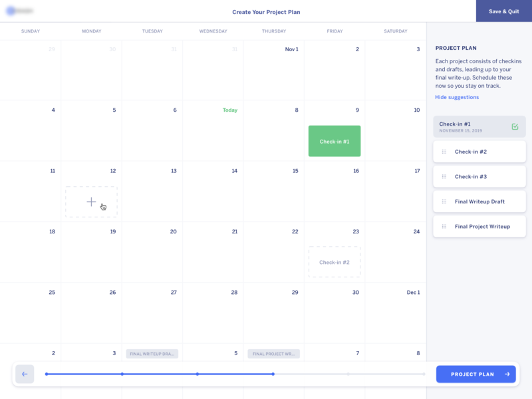
Task: Click the drag handle on Final Project Writeup
Action: 444,226
